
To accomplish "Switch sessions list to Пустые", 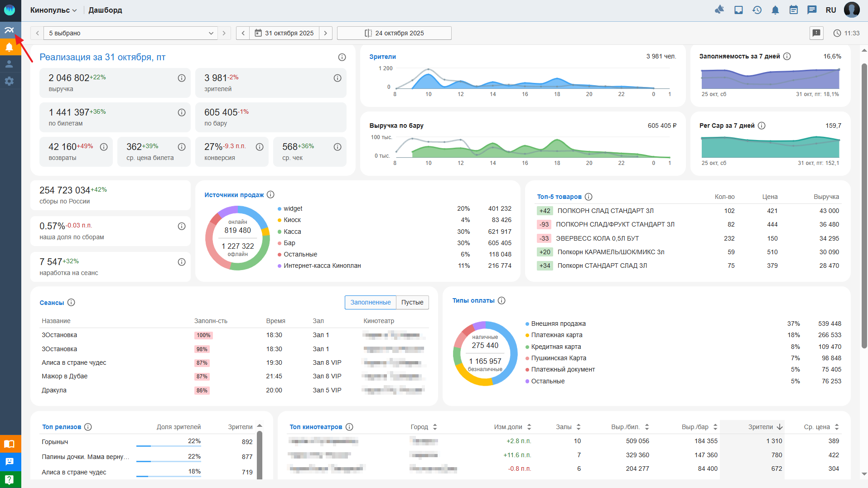I will pyautogui.click(x=412, y=302).
